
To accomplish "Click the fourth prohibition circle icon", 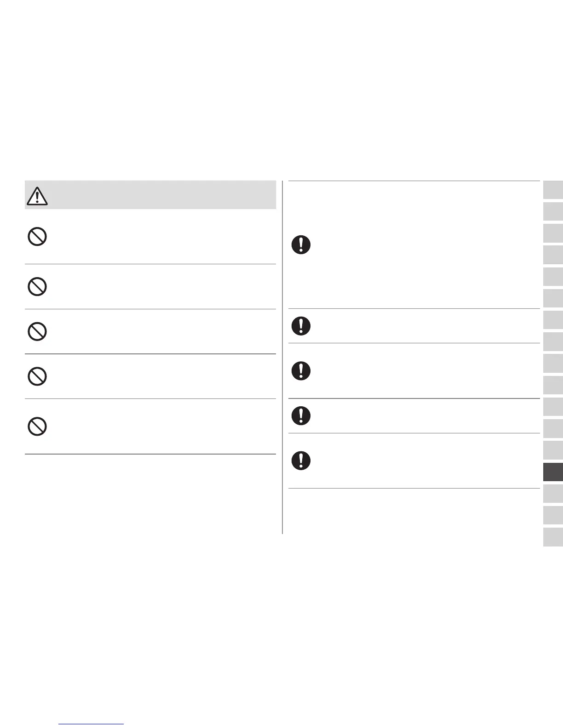I will tap(37, 377).
